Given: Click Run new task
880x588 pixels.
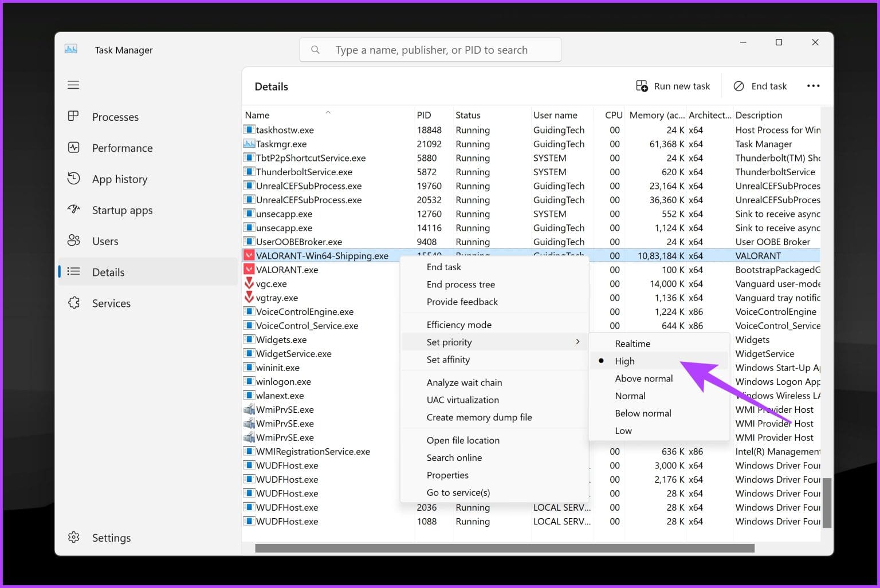Looking at the screenshot, I should (x=674, y=85).
